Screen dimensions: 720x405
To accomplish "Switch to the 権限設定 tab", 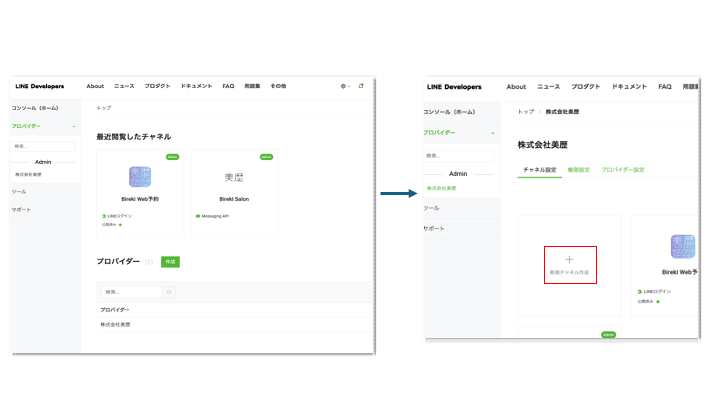I will [x=580, y=170].
